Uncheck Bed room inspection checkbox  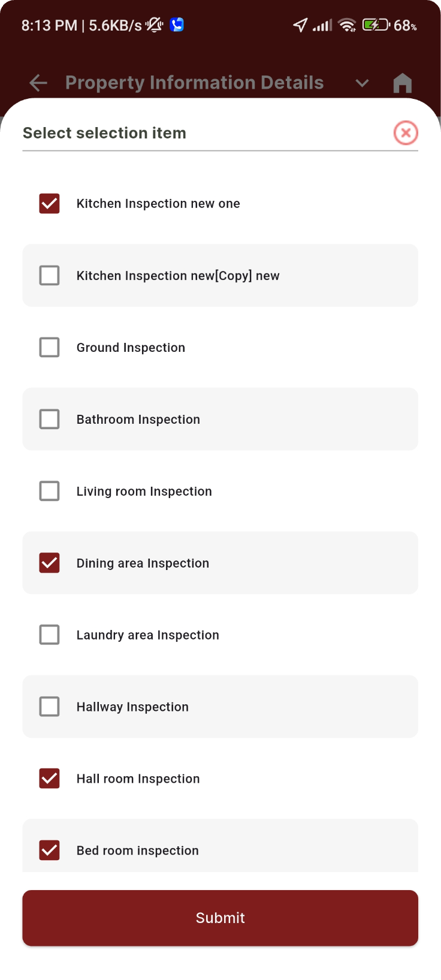[x=49, y=851]
